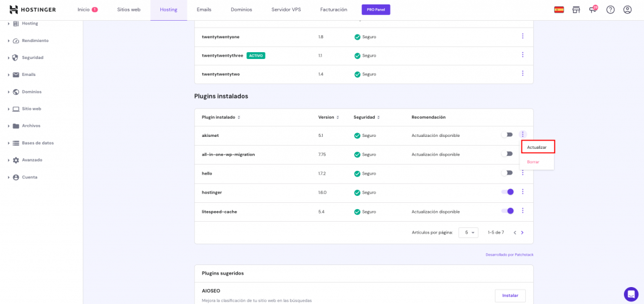Image resolution: width=644 pixels, height=304 pixels.
Task: Open options menu for twentytwentyone theme
Action: click(x=522, y=36)
